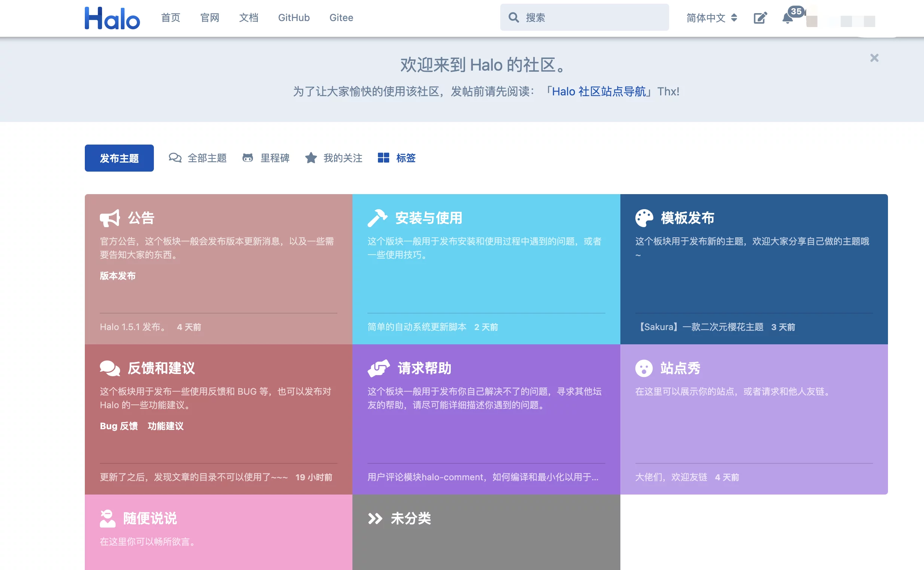924x570 pixels.
Task: Open 简单的自动系统更新脚本 post
Action: (x=417, y=327)
